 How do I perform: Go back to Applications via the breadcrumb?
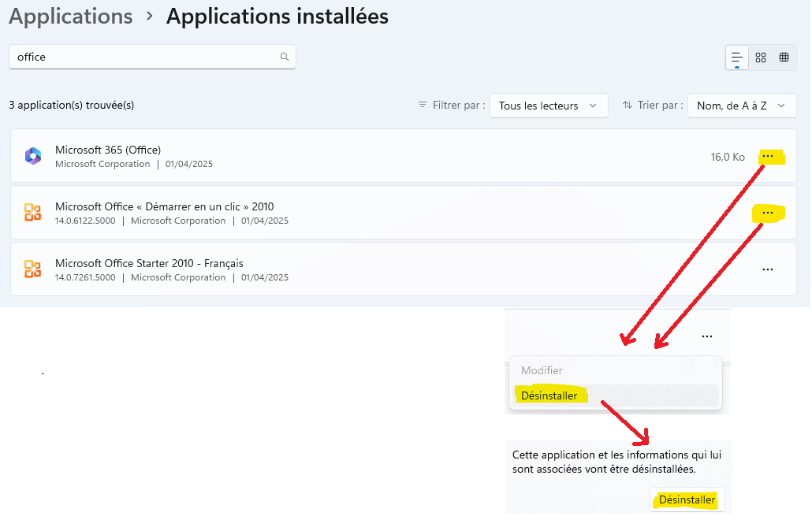coord(71,17)
